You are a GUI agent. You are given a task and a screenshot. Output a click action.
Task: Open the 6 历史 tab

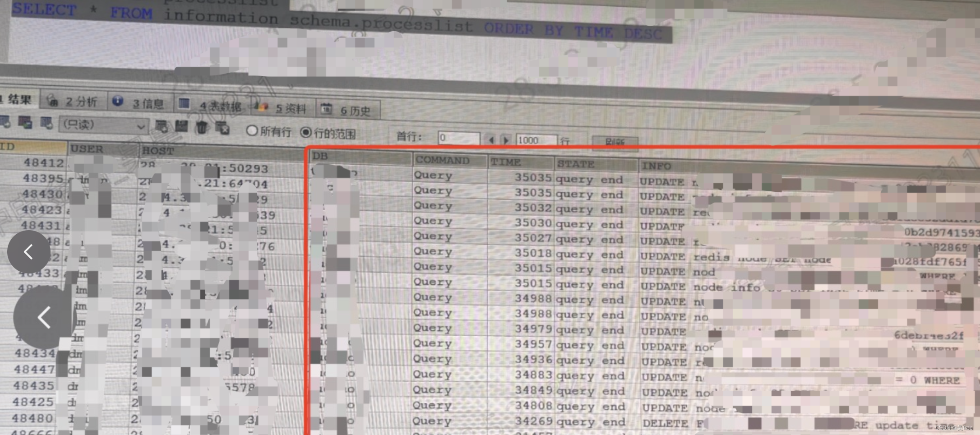(x=347, y=110)
